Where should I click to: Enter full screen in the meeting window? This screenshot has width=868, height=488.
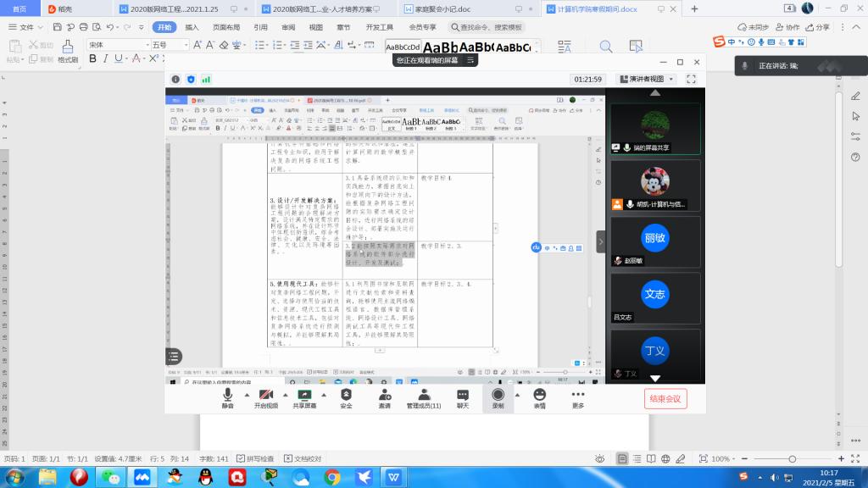691,79
